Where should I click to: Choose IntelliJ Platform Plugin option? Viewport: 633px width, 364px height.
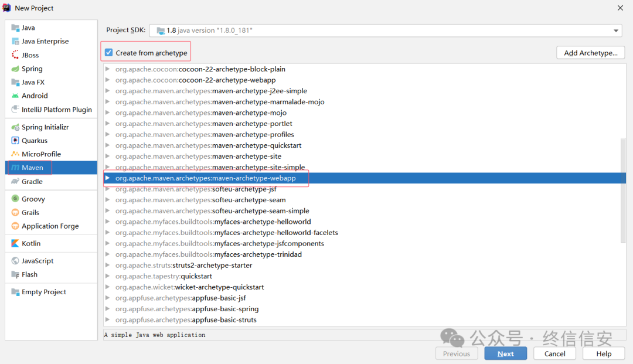pyautogui.click(x=51, y=110)
